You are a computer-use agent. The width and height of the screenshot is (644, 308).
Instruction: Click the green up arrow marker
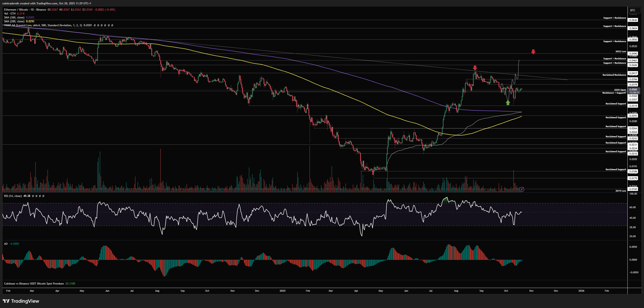pos(508,103)
